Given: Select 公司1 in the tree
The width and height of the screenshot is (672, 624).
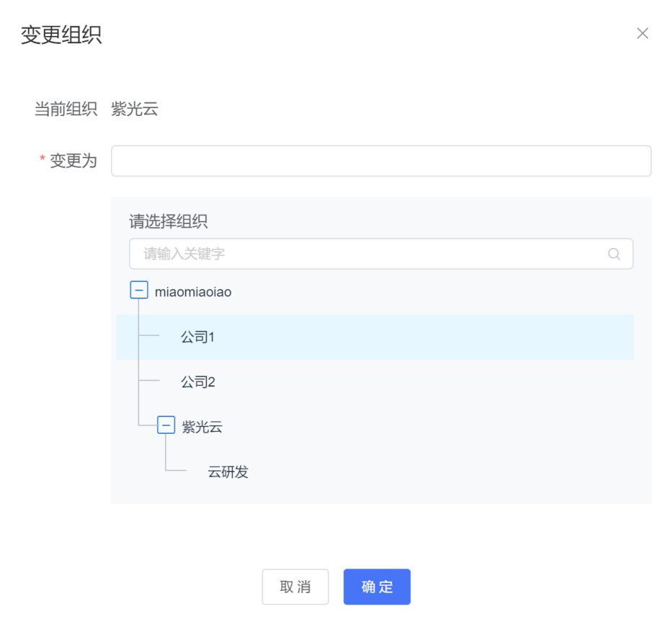Looking at the screenshot, I should (x=375, y=337).
